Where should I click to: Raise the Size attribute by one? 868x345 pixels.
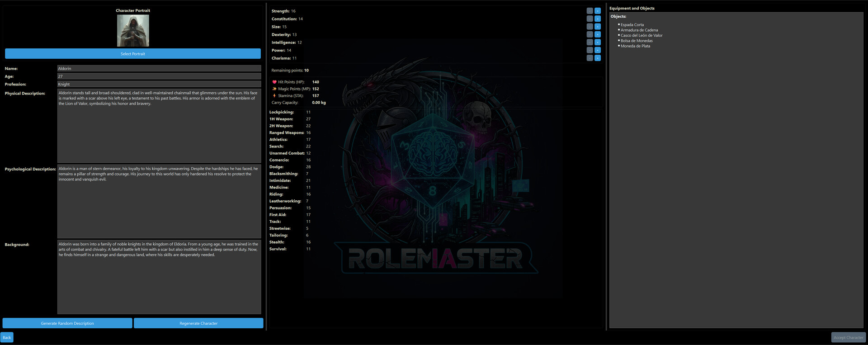pyautogui.click(x=597, y=27)
